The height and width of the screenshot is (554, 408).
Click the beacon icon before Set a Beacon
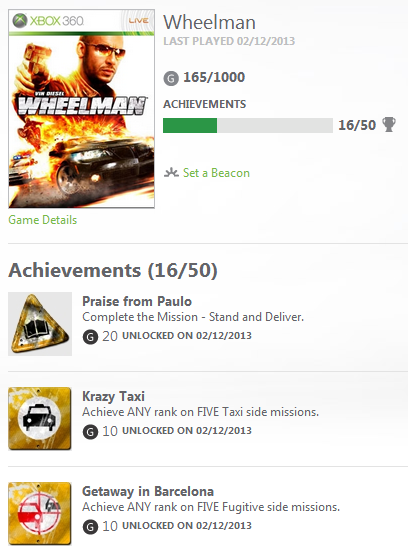pos(171,173)
